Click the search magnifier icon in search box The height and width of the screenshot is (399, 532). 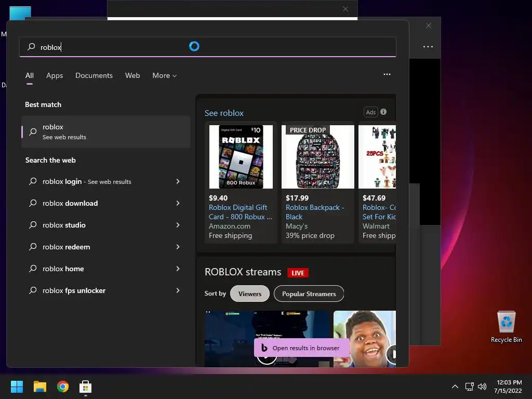[31, 46]
